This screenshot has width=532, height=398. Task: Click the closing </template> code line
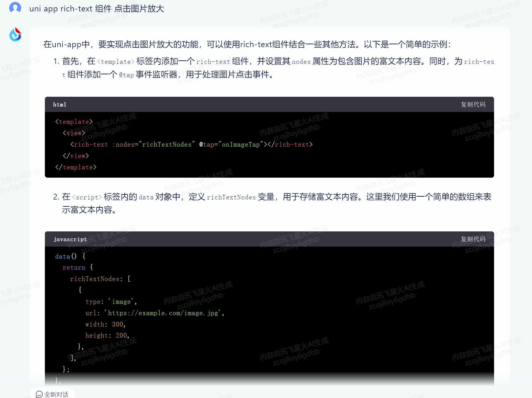(x=76, y=167)
